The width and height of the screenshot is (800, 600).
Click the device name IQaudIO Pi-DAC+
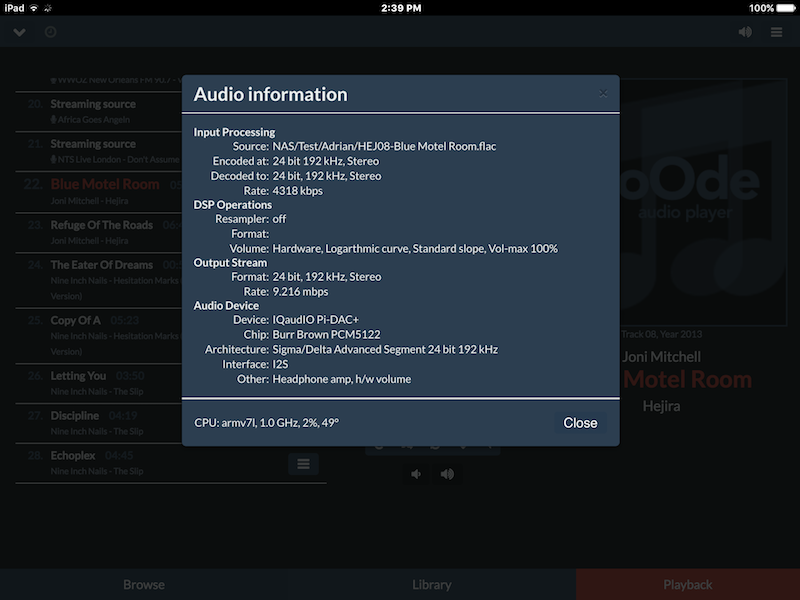tap(315, 319)
